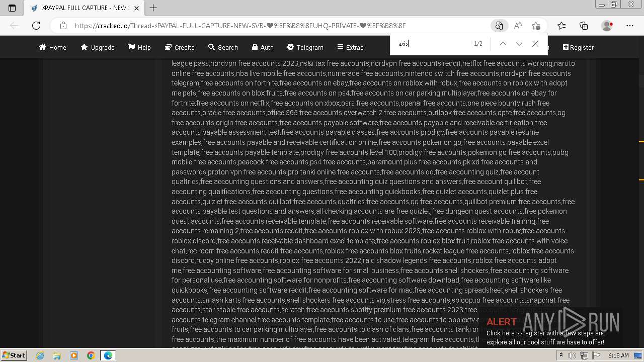Open Edge Settings and more menu
This screenshot has height=362, width=644.
click(x=630, y=26)
